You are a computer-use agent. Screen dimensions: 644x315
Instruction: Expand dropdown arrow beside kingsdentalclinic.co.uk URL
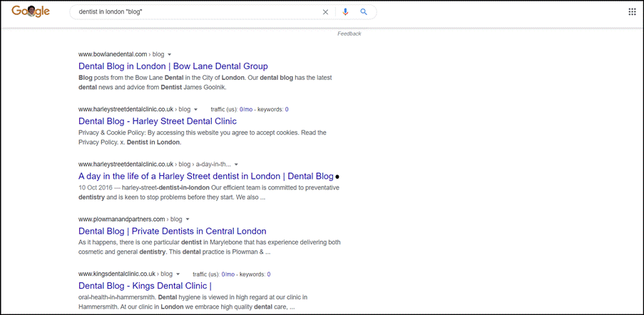pyautogui.click(x=178, y=274)
